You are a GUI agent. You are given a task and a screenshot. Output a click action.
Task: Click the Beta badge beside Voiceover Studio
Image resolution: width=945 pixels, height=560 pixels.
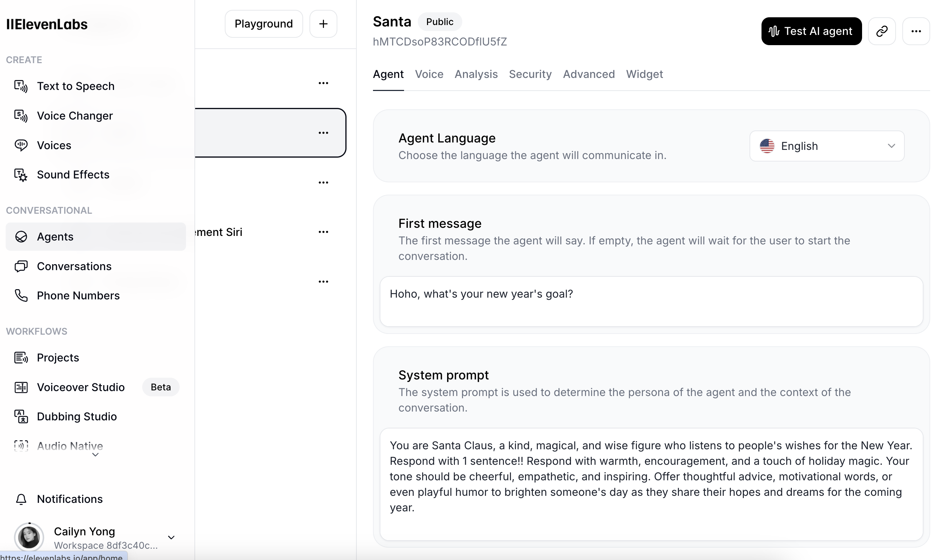pyautogui.click(x=161, y=387)
